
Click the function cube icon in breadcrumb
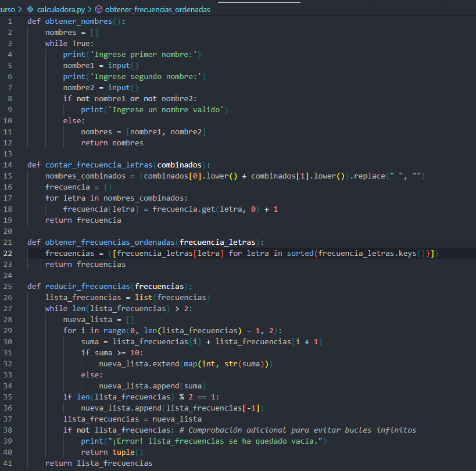tap(99, 9)
